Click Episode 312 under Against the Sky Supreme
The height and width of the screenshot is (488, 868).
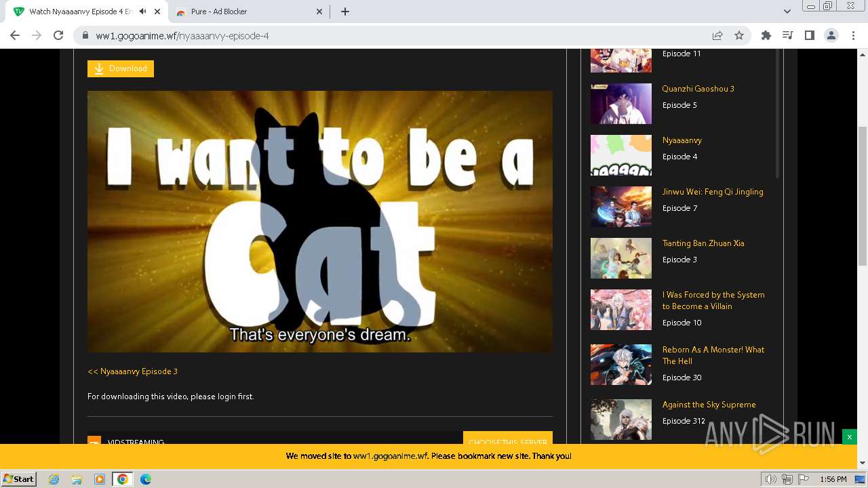[684, 421]
